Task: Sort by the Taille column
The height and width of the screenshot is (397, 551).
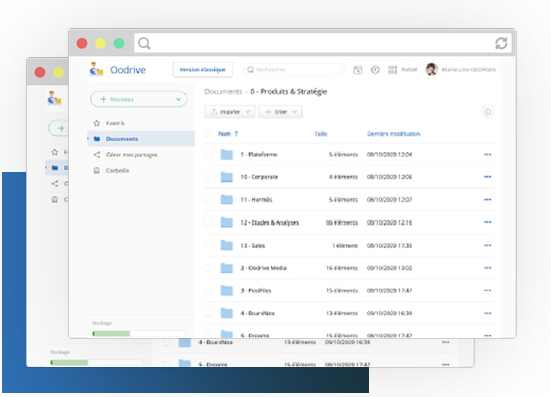Action: (320, 134)
